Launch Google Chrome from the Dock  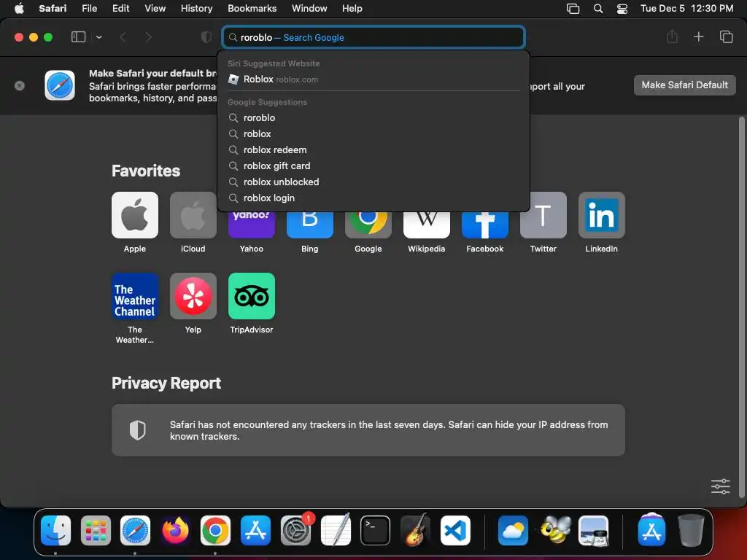click(x=215, y=530)
